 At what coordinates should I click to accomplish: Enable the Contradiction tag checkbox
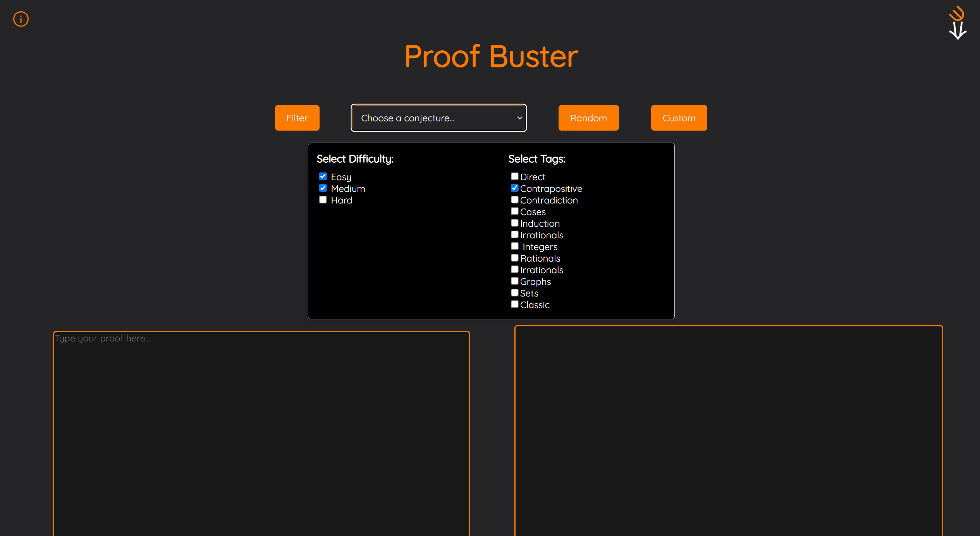pos(514,200)
